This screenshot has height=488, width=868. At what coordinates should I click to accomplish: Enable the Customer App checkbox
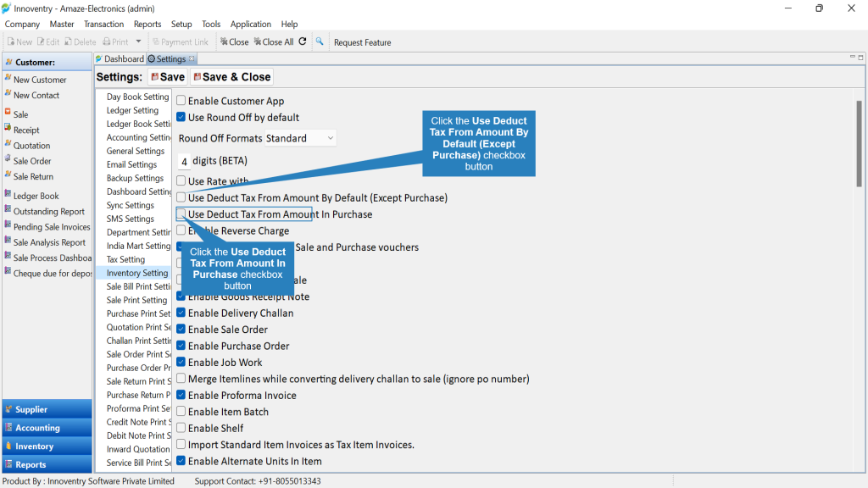point(181,101)
